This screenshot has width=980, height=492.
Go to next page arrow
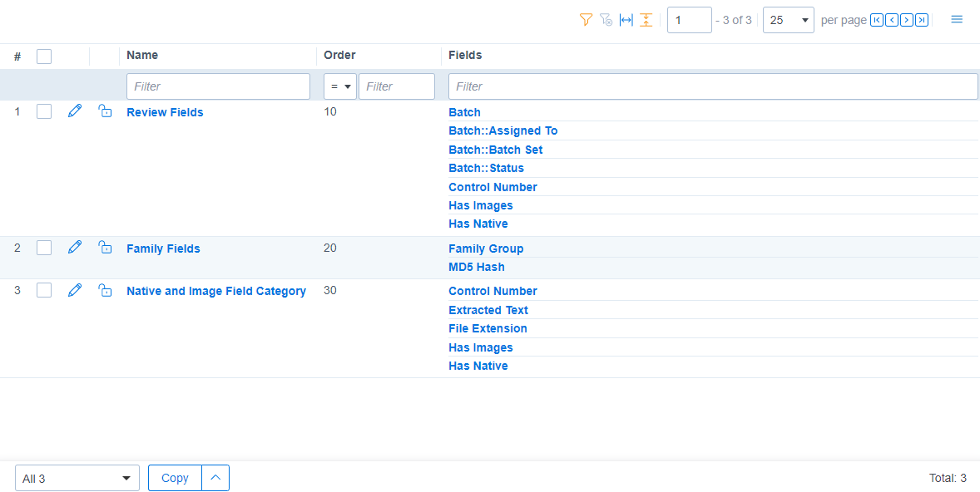pyautogui.click(x=907, y=20)
